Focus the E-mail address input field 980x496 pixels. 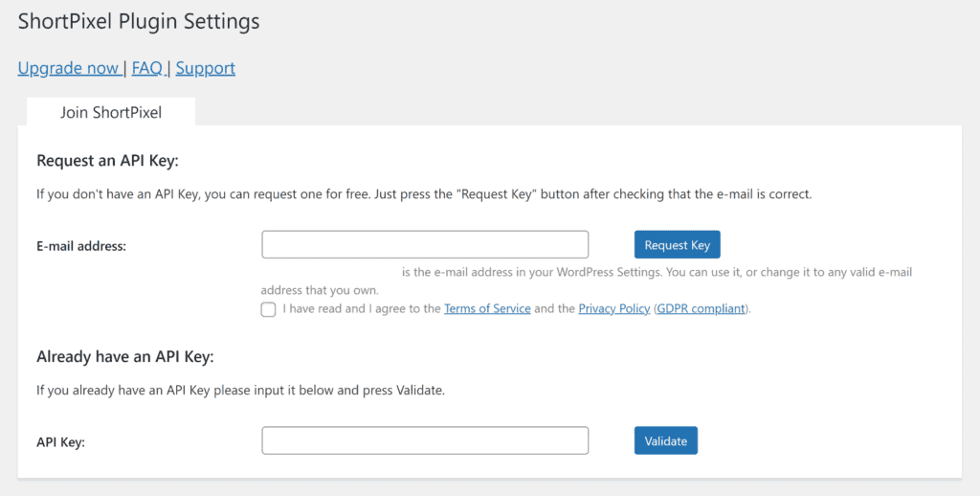coord(425,244)
